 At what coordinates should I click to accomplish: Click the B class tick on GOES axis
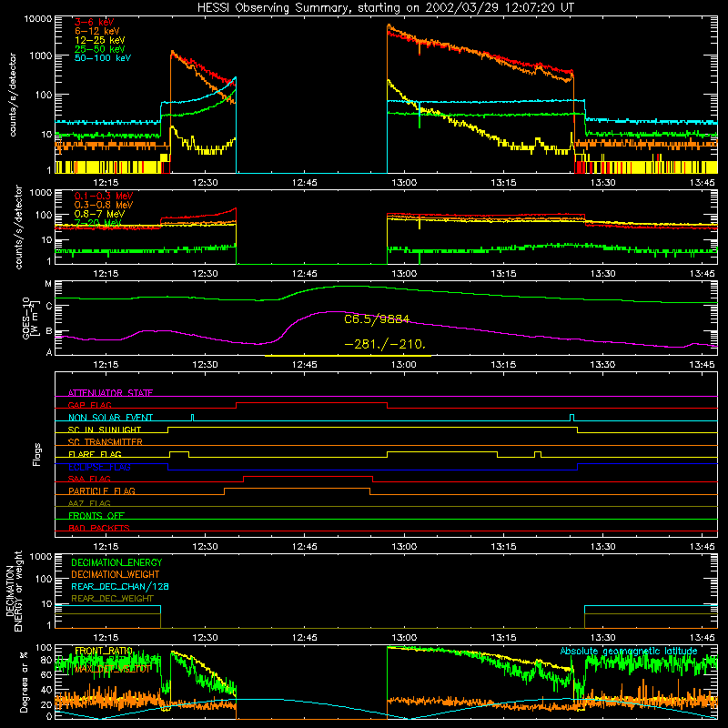coord(49,331)
